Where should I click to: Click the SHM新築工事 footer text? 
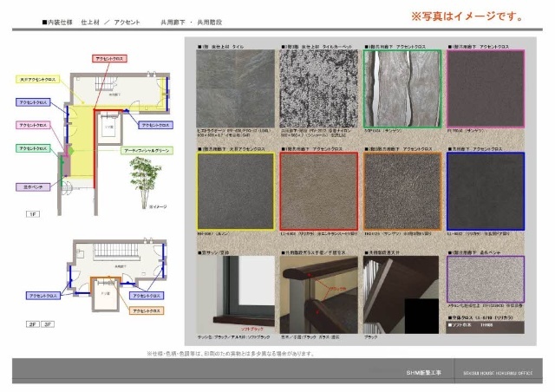click(x=424, y=373)
